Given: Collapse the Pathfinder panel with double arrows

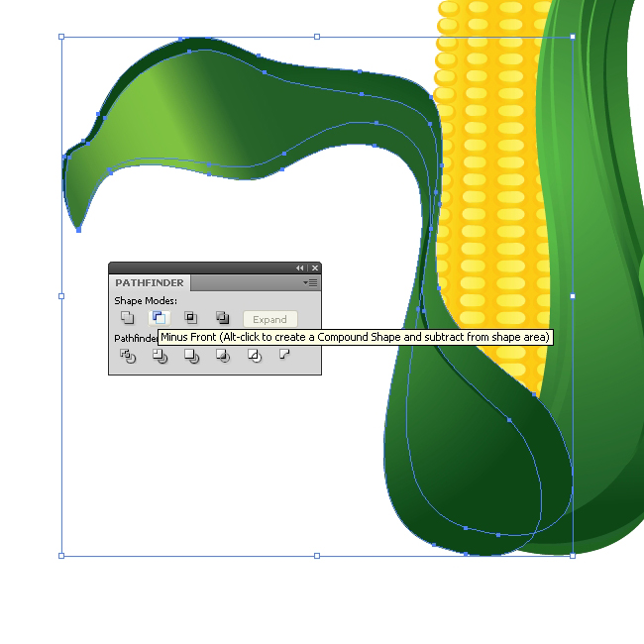Looking at the screenshot, I should point(300,268).
